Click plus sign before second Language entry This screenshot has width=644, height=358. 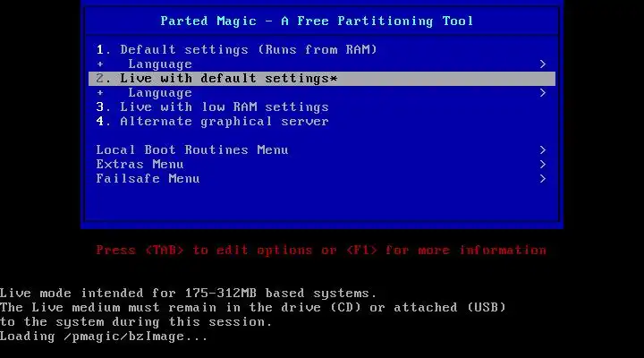(x=100, y=93)
